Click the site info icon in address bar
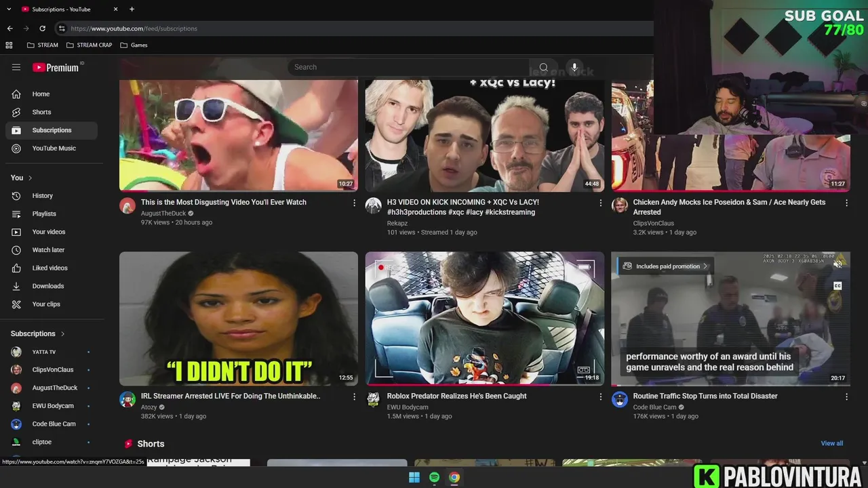 click(62, 28)
